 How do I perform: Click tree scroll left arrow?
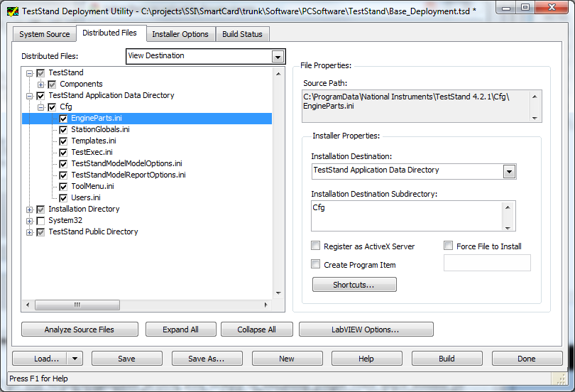(28, 305)
